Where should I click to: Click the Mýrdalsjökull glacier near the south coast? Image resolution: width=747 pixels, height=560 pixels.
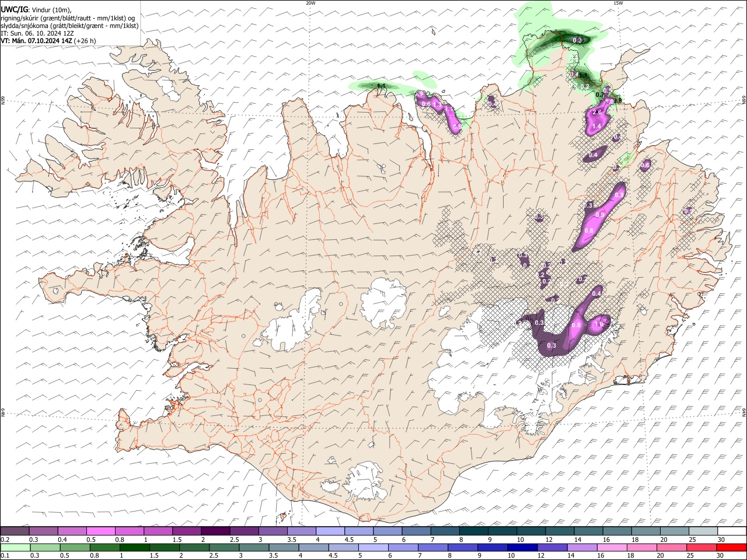click(x=366, y=481)
